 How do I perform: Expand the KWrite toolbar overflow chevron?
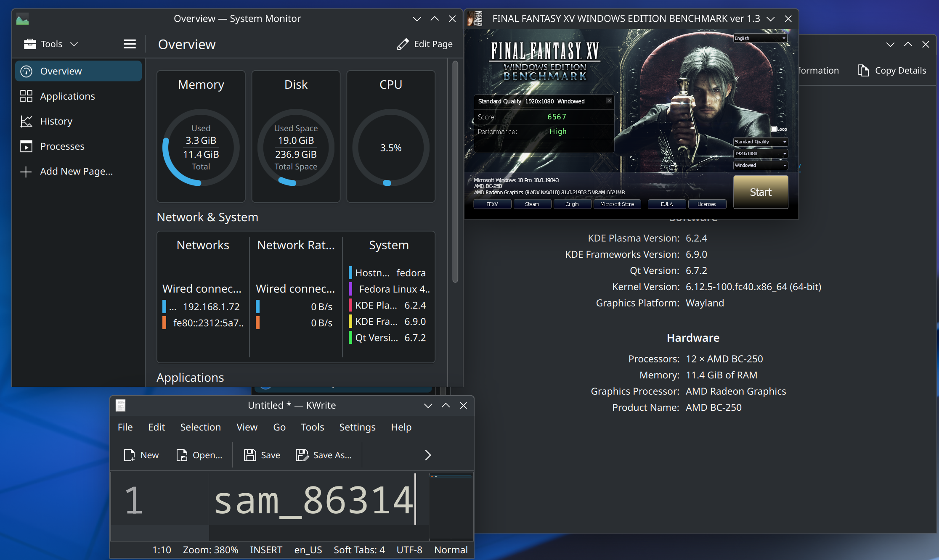[428, 455]
